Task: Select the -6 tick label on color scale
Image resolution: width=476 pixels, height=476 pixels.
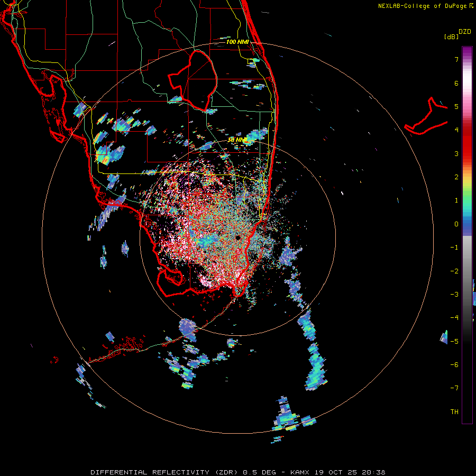Action: (x=454, y=365)
